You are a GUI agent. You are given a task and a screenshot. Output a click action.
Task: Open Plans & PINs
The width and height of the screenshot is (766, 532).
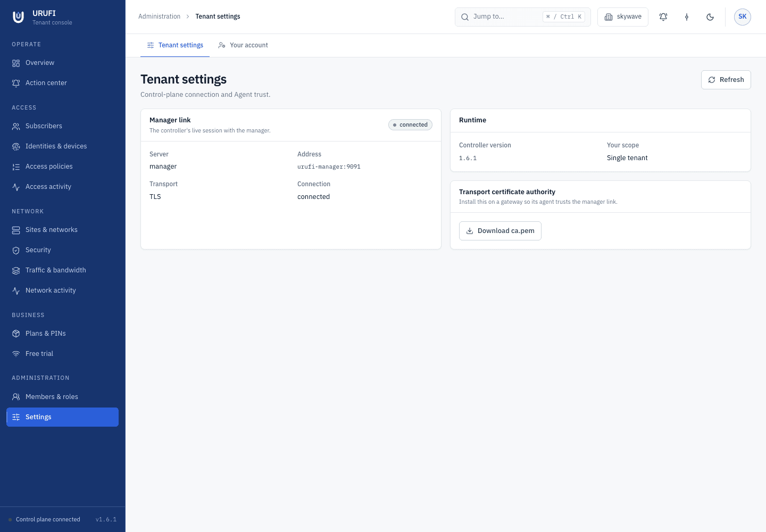click(62, 334)
